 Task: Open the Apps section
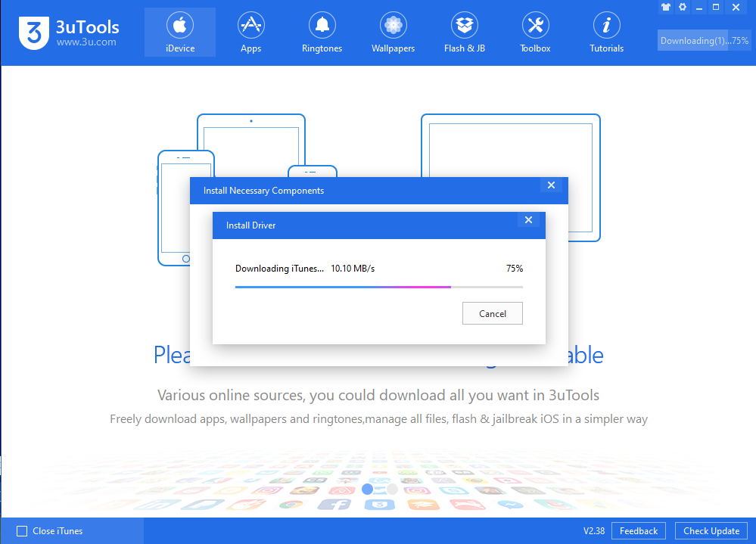pos(250,33)
